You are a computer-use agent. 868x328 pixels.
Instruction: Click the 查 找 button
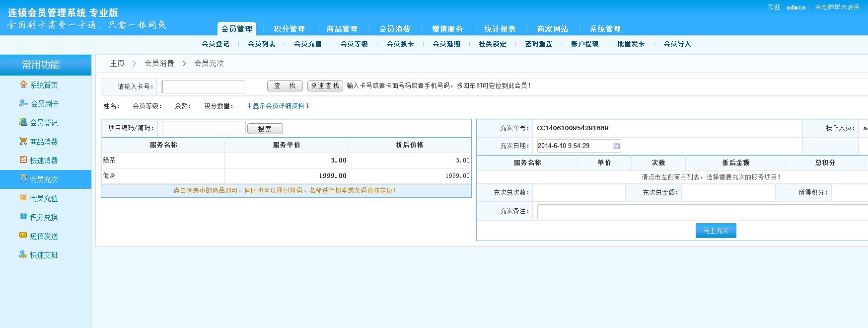point(285,86)
